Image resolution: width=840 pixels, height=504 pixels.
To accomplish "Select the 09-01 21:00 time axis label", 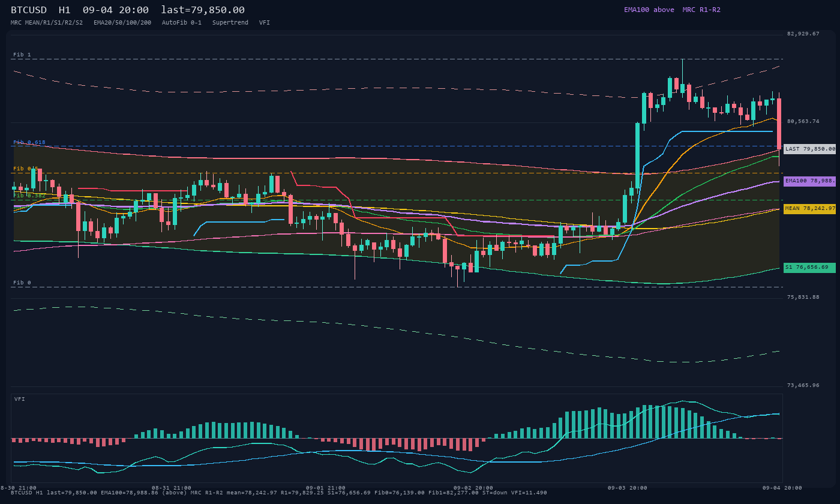I will (326, 488).
